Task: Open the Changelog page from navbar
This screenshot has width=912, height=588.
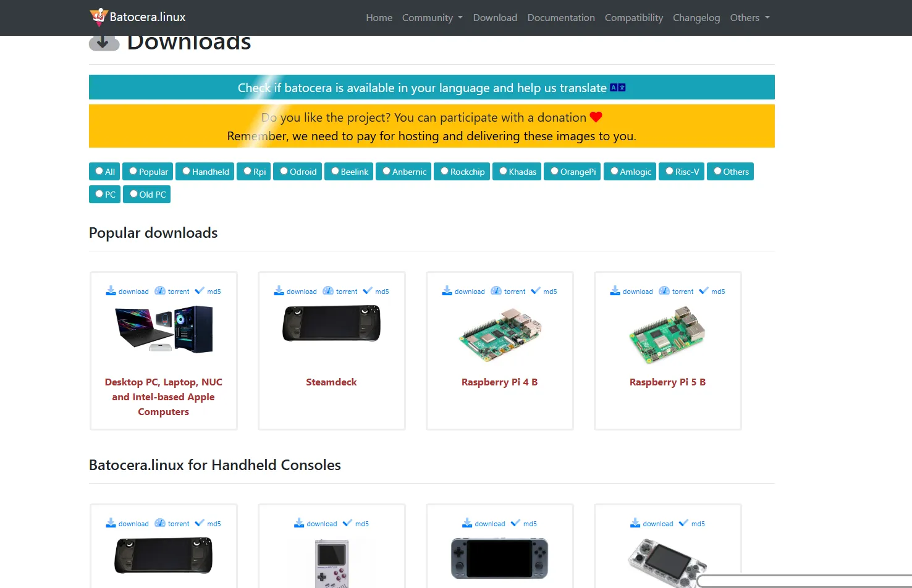Action: [696, 17]
